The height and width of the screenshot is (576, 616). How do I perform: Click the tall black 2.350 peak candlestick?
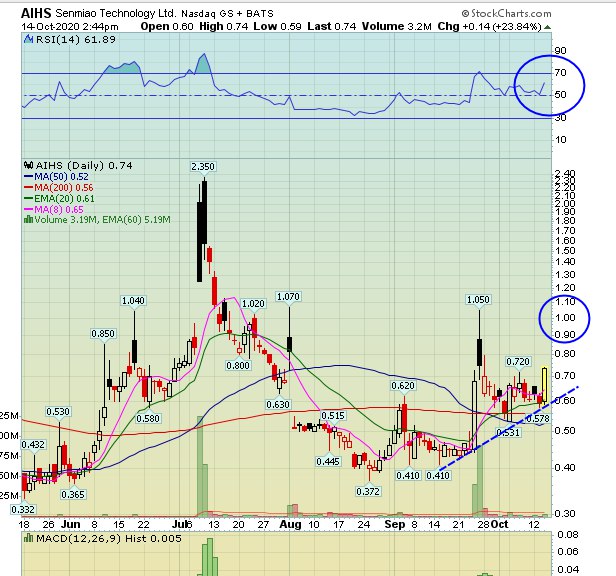[204, 212]
